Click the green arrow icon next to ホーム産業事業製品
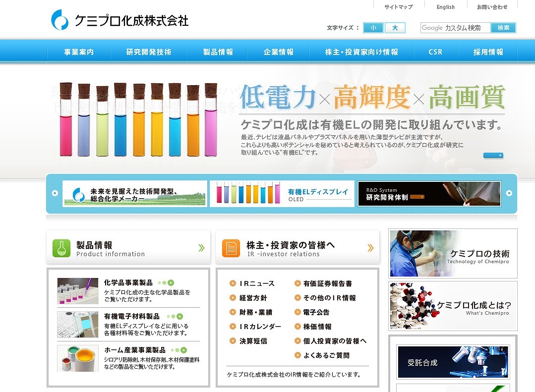 click(183, 350)
